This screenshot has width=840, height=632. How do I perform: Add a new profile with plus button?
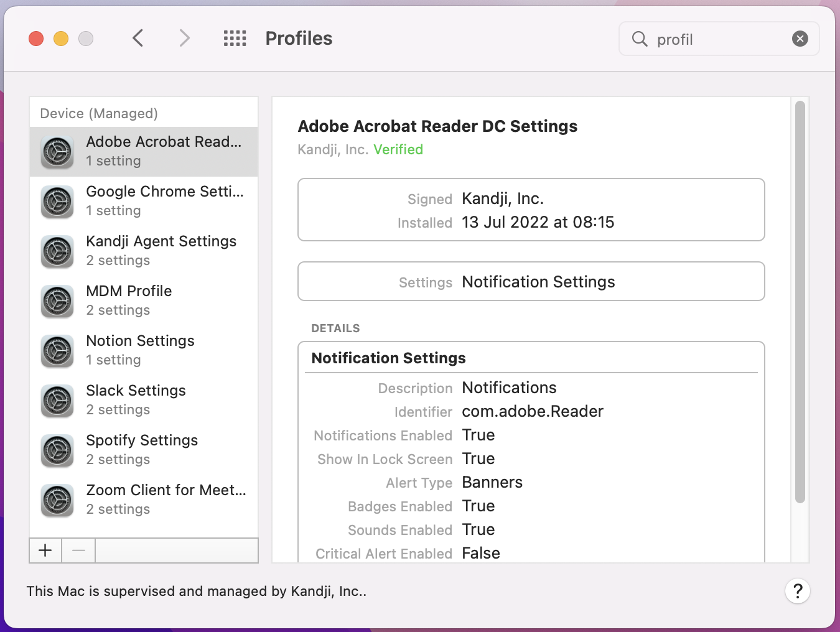pos(45,551)
